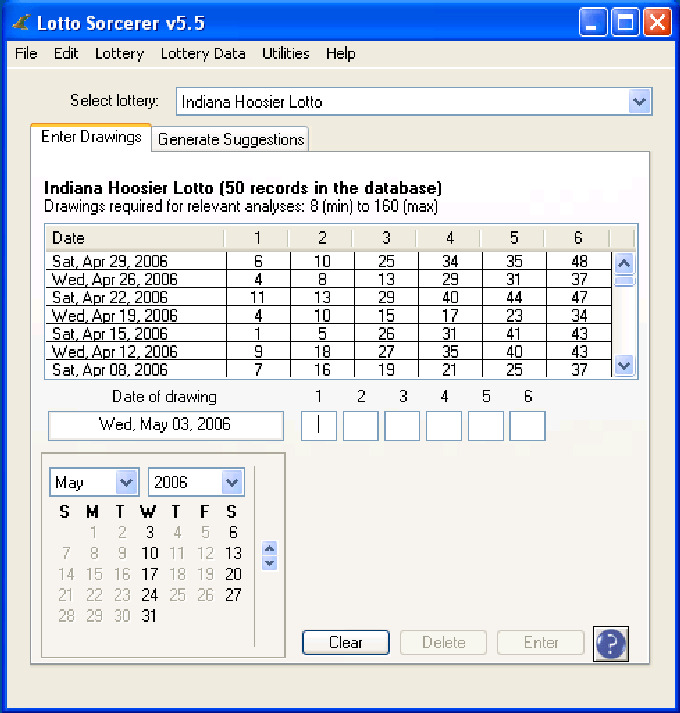The width and height of the screenshot is (680, 713).
Task: Maximize the Lotto Sorcerer window
Action: pos(625,22)
